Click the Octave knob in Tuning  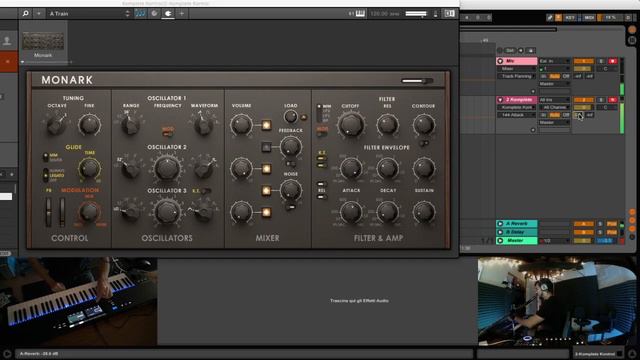tap(56, 124)
